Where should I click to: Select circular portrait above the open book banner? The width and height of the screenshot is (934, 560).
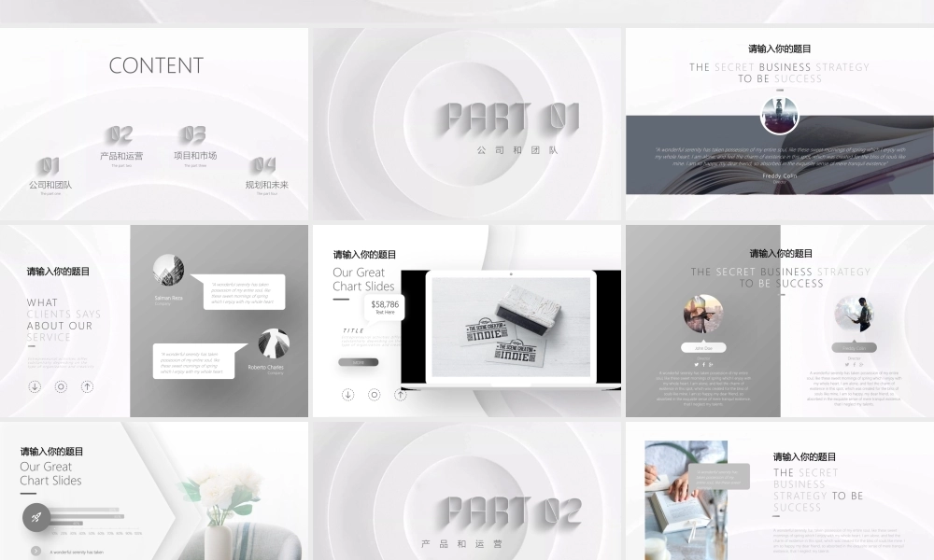pos(780,116)
